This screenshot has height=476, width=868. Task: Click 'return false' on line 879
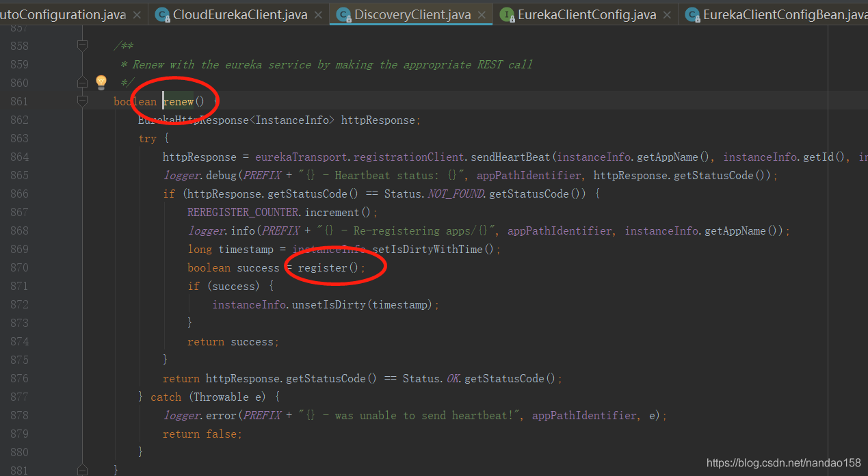coord(200,434)
